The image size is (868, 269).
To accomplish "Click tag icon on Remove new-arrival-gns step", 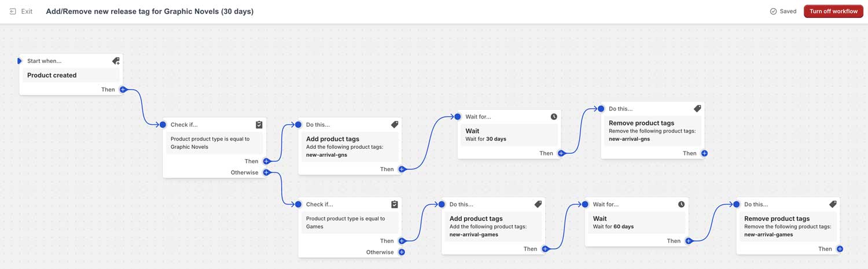I will click(x=697, y=109).
